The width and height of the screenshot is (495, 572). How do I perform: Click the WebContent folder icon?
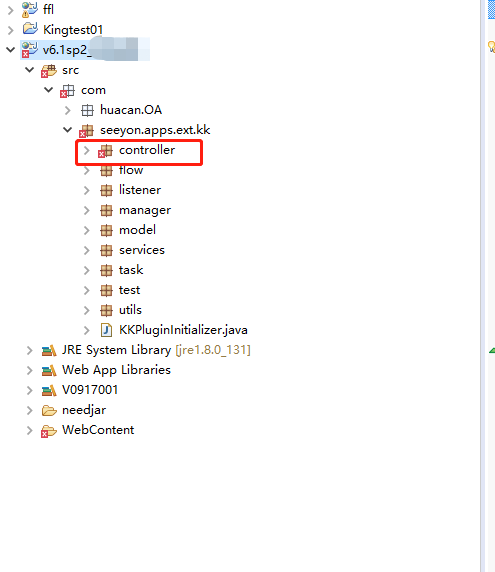tap(49, 431)
